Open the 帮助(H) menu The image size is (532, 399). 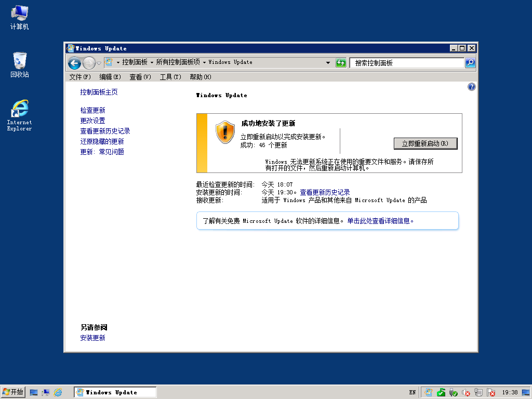point(201,77)
